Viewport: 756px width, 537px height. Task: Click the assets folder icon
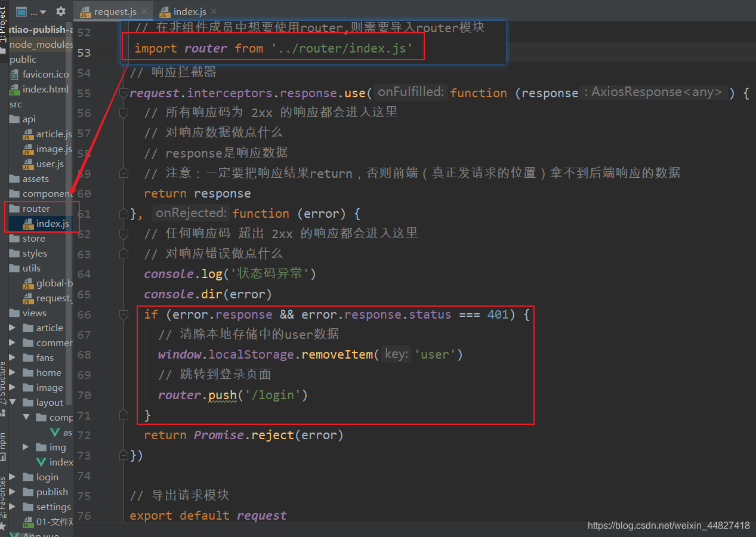click(x=14, y=179)
